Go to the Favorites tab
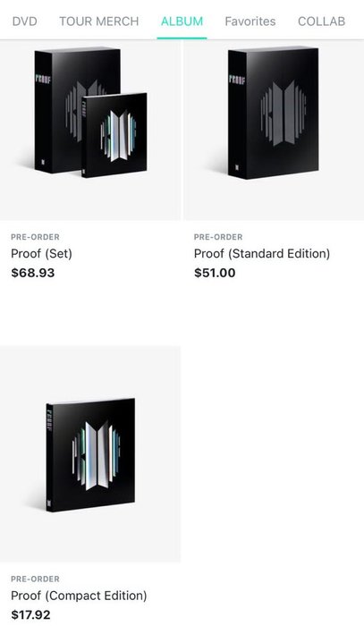The image size is (364, 626). (250, 21)
